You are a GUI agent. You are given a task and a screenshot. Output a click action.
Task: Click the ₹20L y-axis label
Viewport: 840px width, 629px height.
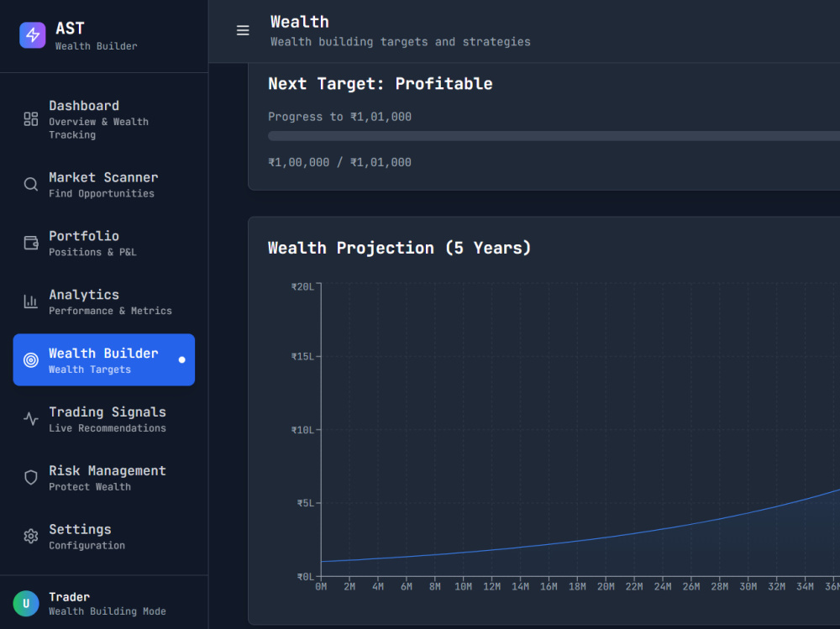tap(302, 286)
